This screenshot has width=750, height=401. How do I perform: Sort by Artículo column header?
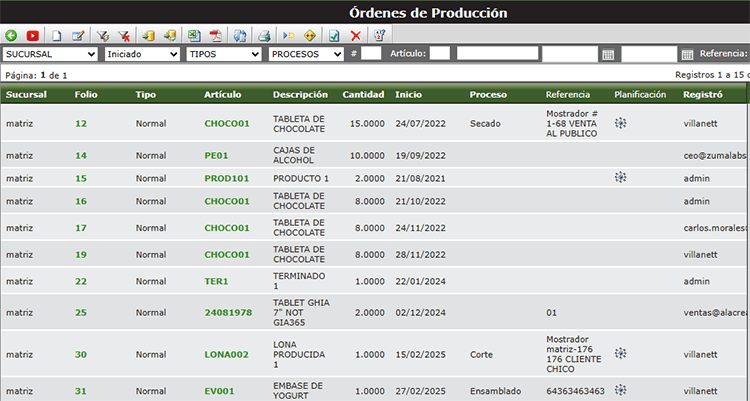[222, 94]
